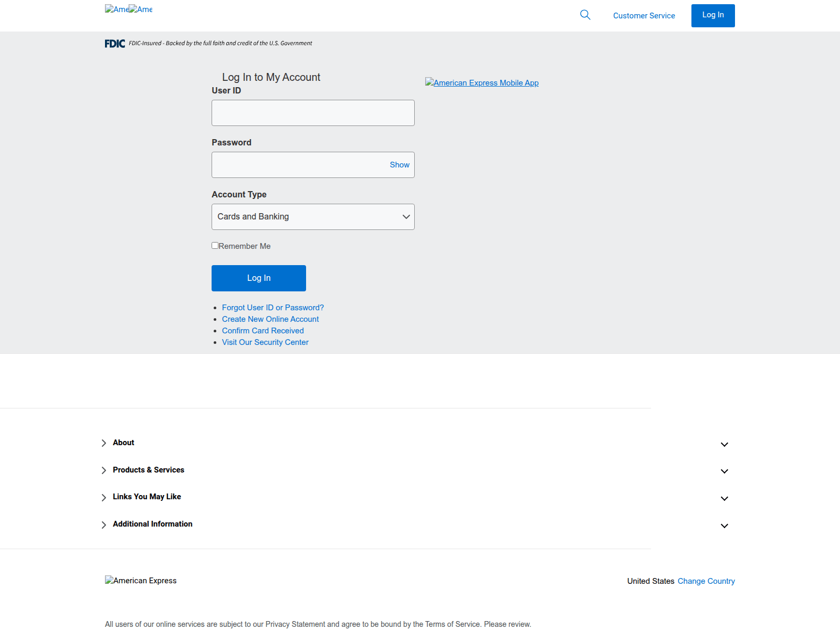This screenshot has height=630, width=840.
Task: Click the American Express footer logo
Action: pos(141,581)
